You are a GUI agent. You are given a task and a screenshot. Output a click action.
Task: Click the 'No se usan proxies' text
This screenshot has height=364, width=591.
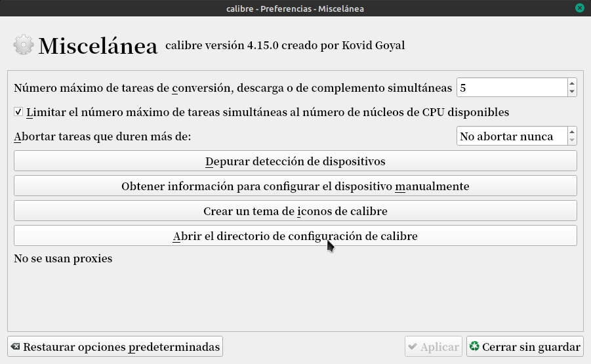click(63, 258)
